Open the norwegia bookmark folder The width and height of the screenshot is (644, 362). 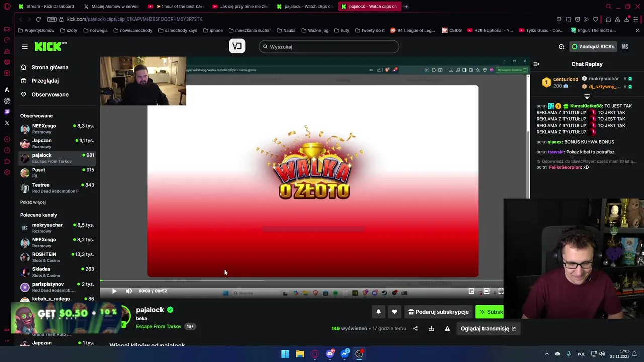pyautogui.click(x=95, y=30)
